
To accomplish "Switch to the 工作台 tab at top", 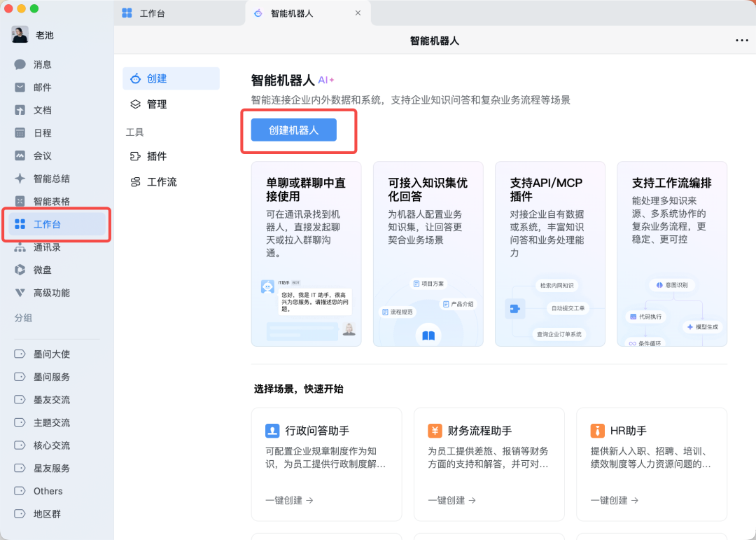I will (x=152, y=13).
